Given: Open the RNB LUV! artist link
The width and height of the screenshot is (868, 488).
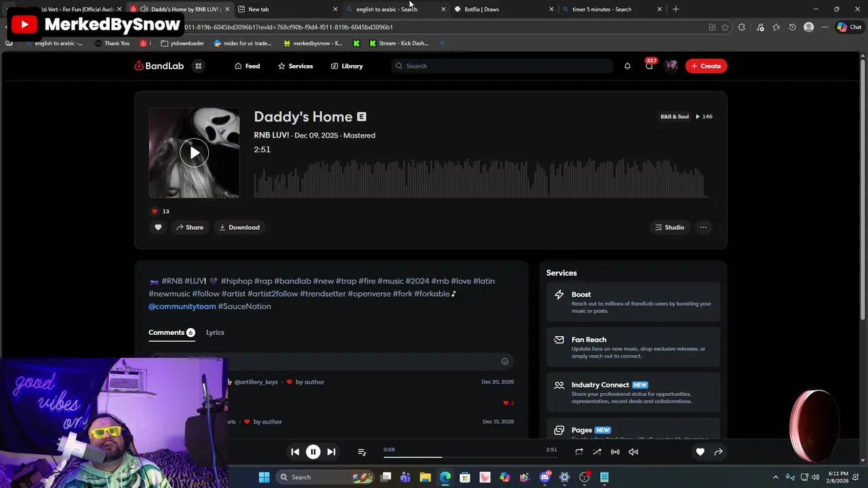Looking at the screenshot, I should 271,136.
